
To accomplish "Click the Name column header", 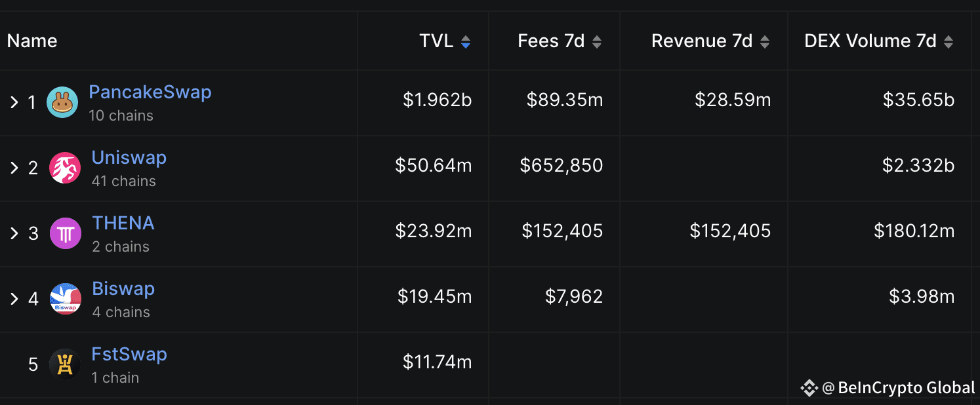I will 32,41.
